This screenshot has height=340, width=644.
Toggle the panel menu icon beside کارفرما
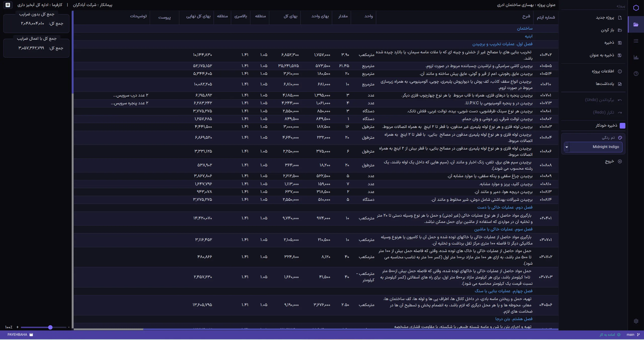[8, 5]
